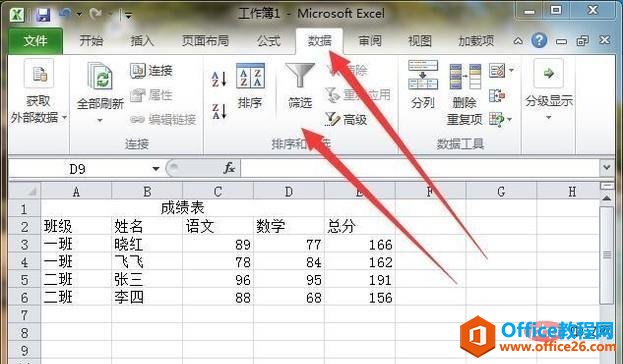
Task: Select column A header
Action: click(x=76, y=192)
